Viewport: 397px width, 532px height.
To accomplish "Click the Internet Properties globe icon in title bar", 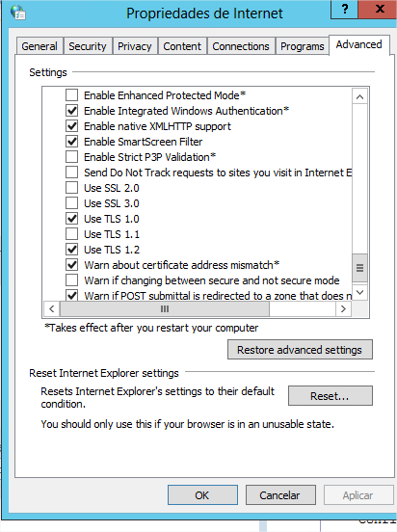I will coord(17,13).
